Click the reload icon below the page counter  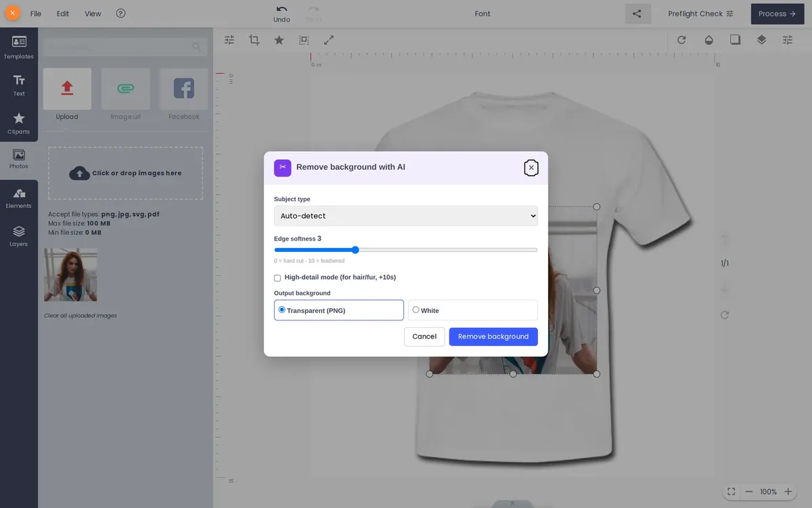pyautogui.click(x=725, y=315)
